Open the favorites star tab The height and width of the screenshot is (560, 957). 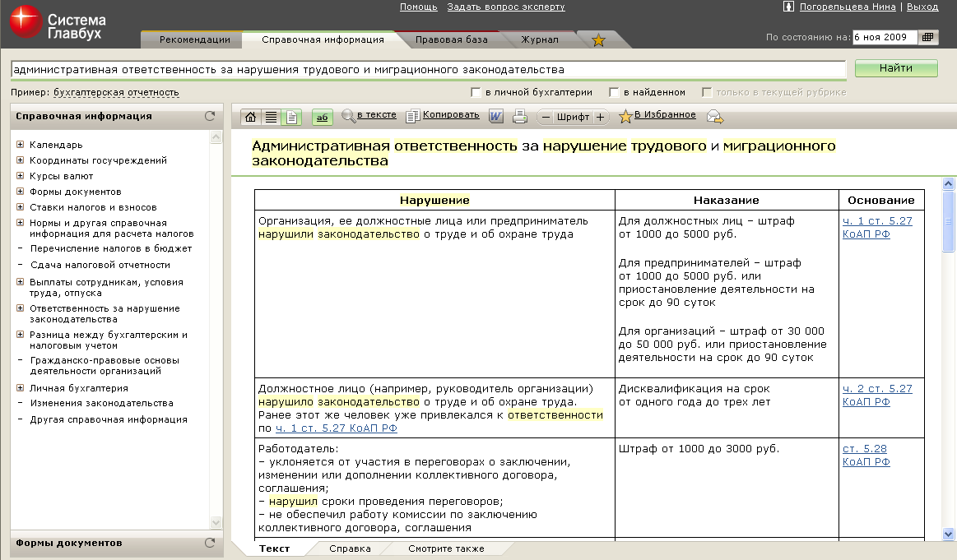click(x=598, y=40)
